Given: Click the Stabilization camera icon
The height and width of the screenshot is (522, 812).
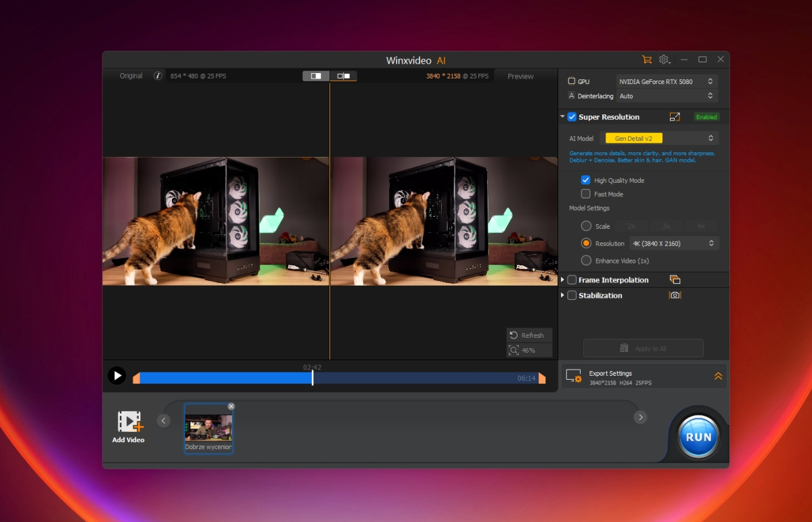Looking at the screenshot, I should (675, 295).
